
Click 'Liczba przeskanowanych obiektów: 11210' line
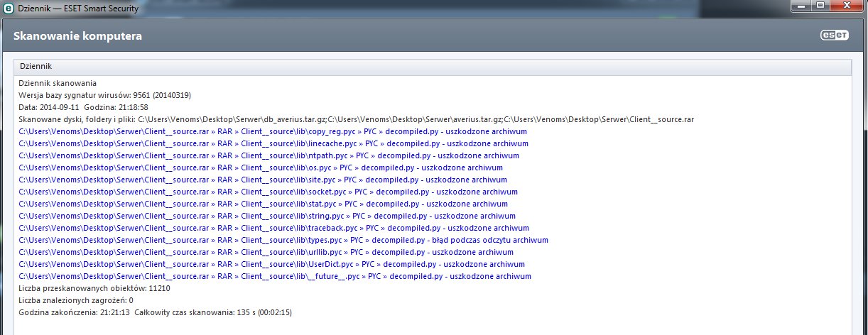click(x=94, y=288)
